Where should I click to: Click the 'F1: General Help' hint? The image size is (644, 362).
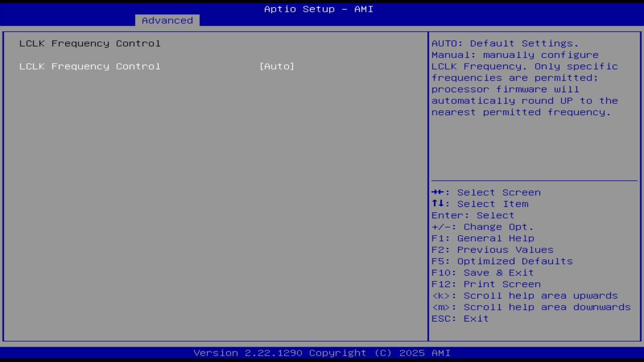click(482, 238)
